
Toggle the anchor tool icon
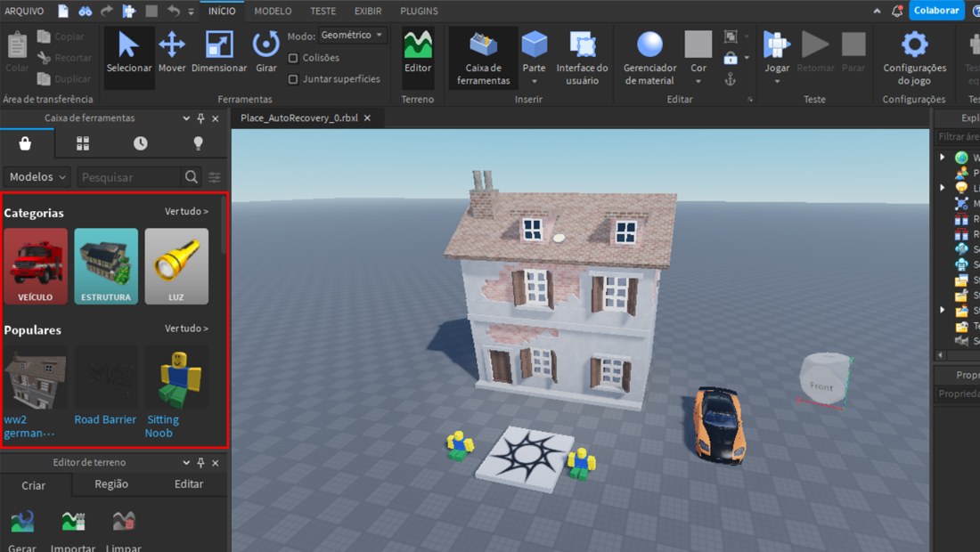click(730, 79)
